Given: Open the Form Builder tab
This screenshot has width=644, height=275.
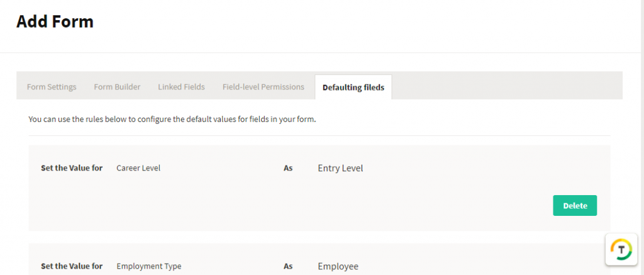Looking at the screenshot, I should click(x=117, y=87).
